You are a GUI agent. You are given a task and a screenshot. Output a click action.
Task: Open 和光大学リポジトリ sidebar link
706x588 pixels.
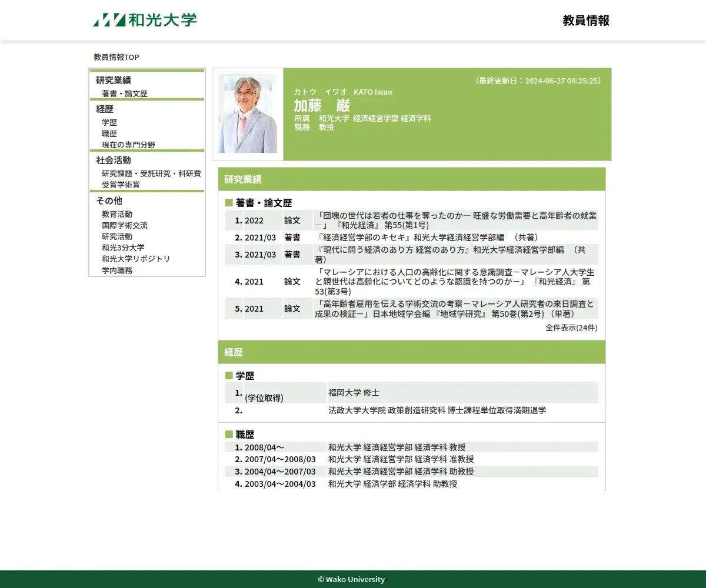tap(136, 259)
